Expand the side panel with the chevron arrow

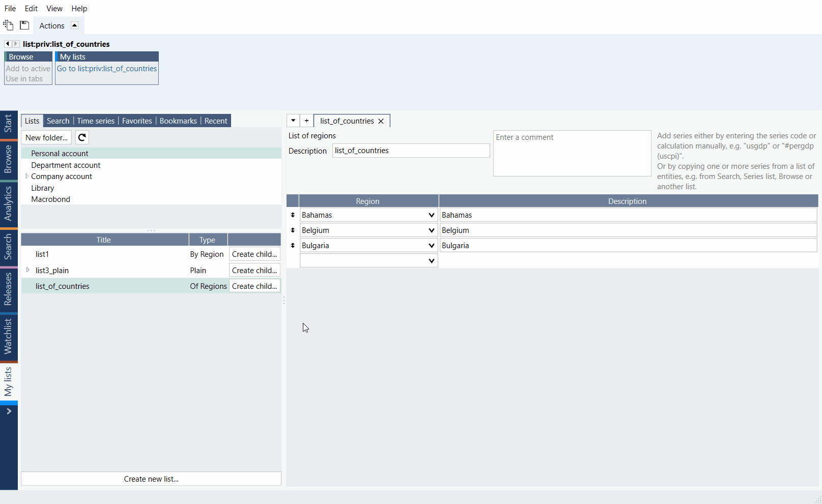pyautogui.click(x=9, y=411)
